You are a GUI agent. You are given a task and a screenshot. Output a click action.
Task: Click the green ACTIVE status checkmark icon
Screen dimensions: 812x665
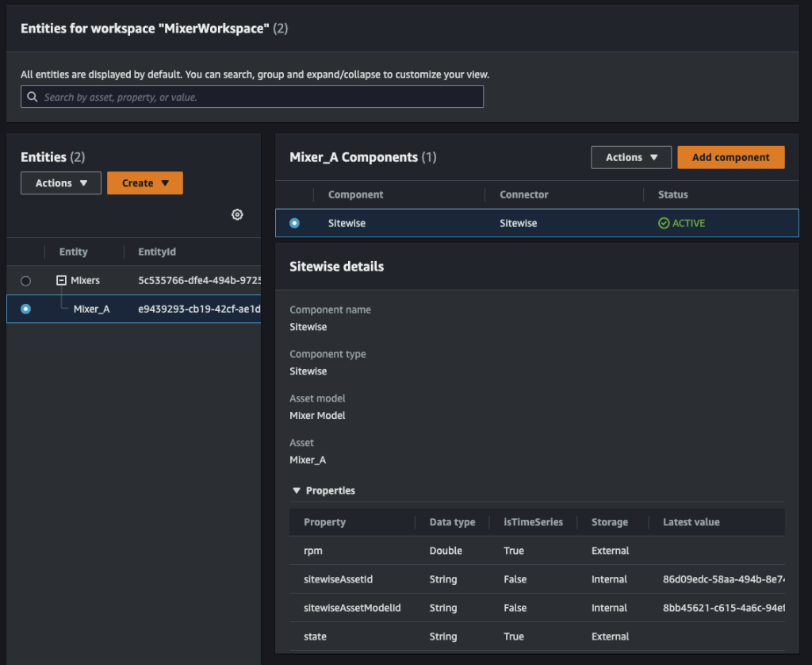click(664, 224)
